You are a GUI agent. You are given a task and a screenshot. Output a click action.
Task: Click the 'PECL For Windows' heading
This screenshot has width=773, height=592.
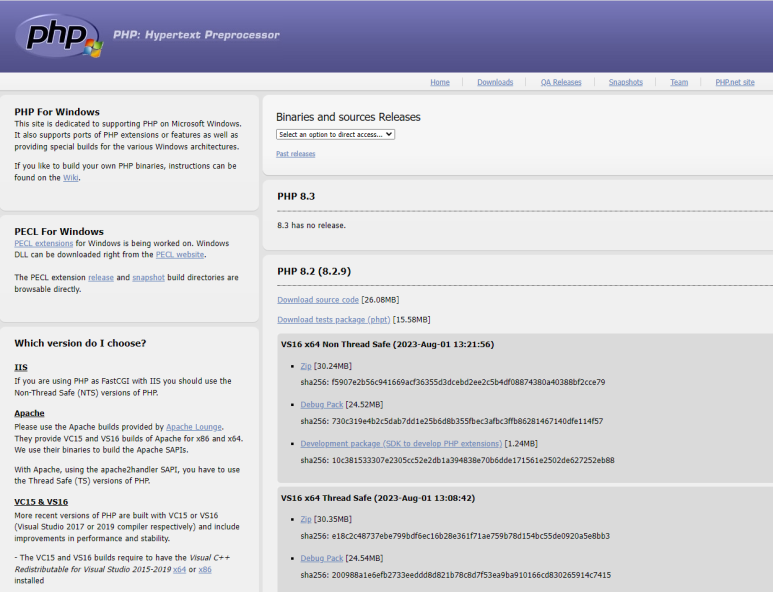(59, 232)
